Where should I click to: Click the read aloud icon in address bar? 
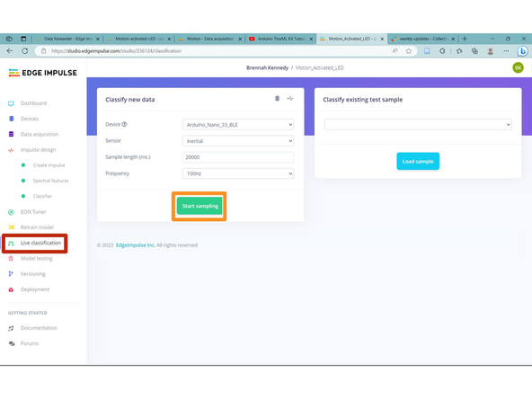pos(395,51)
